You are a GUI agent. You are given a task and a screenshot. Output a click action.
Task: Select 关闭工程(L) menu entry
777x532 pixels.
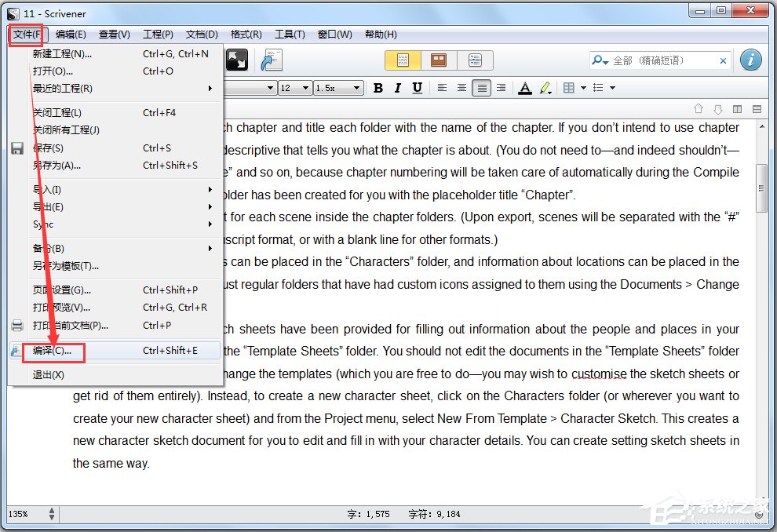tap(115, 112)
